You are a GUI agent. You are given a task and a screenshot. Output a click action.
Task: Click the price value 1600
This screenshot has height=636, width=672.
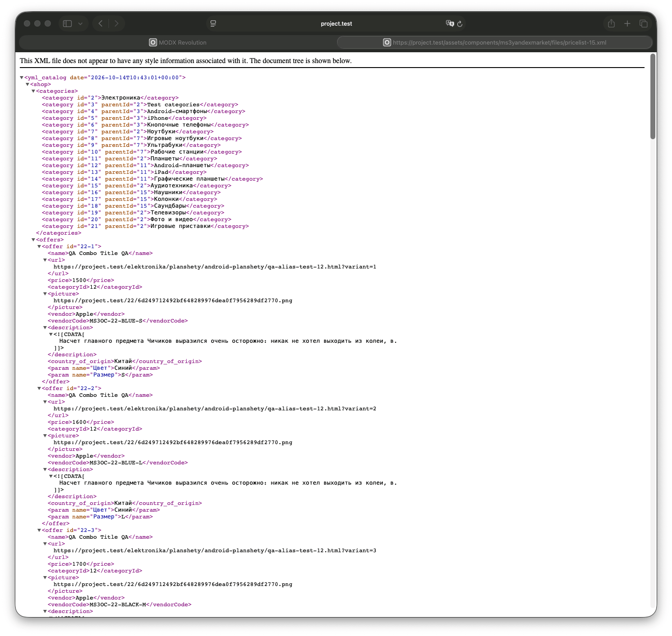tap(79, 422)
